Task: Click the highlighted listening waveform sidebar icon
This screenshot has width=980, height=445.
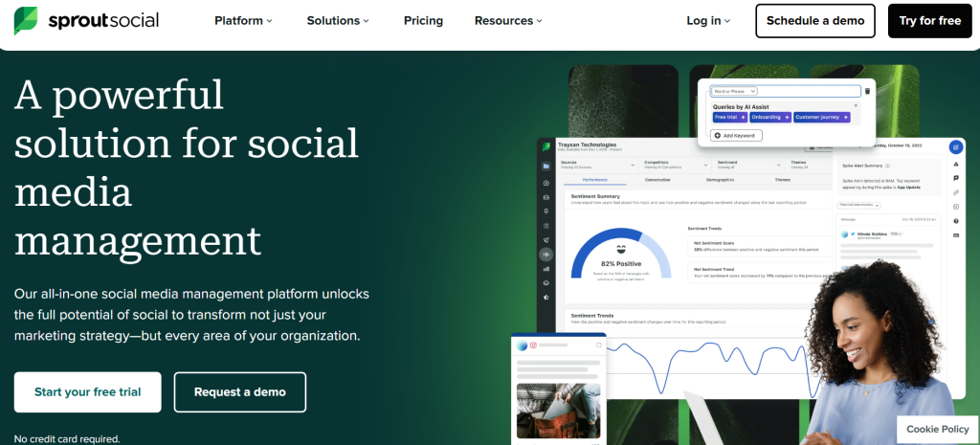Action: point(546,255)
